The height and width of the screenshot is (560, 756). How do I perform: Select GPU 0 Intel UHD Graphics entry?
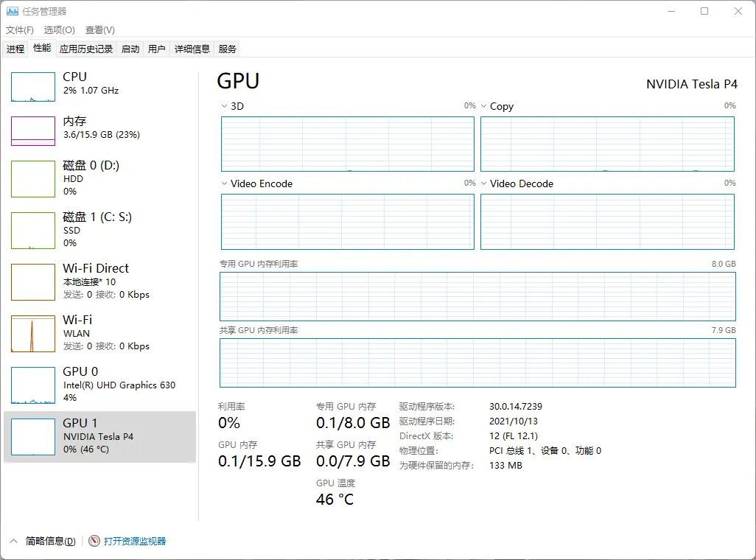click(99, 385)
